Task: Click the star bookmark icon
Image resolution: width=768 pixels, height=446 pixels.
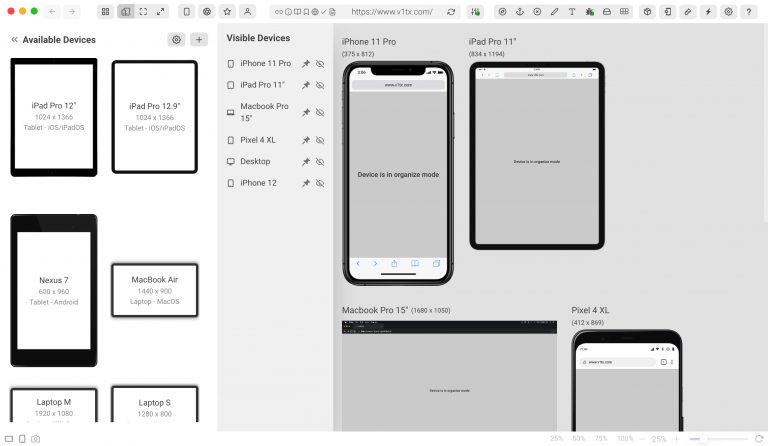Action: pos(227,12)
